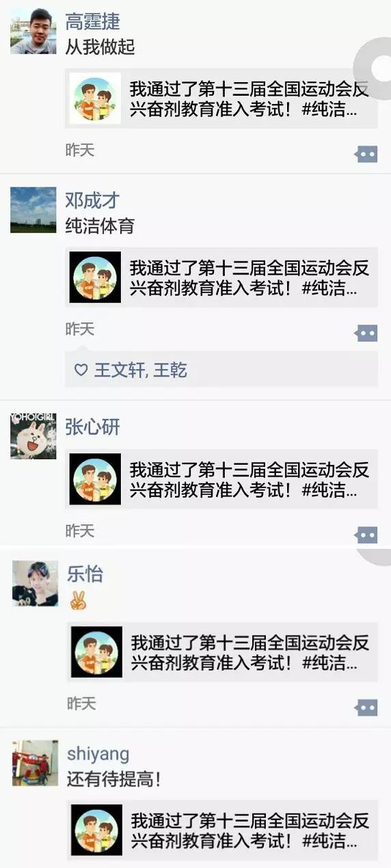Tap 高霆捷's profile avatar
Viewport: 391px width, 868px height.
point(33,31)
